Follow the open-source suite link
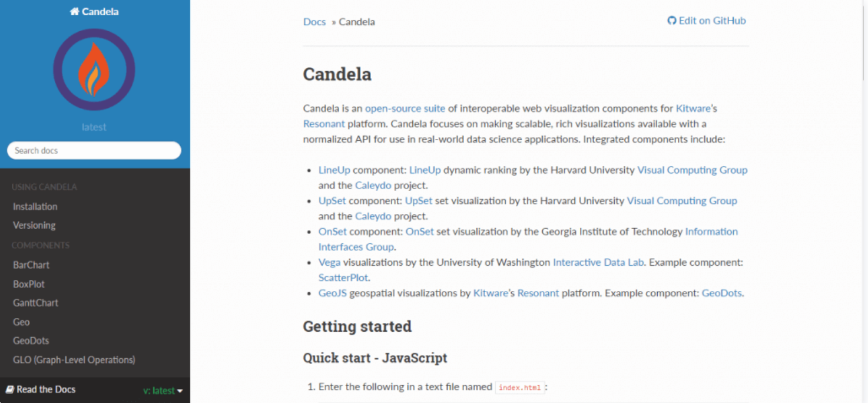The height and width of the screenshot is (403, 868). (x=405, y=108)
